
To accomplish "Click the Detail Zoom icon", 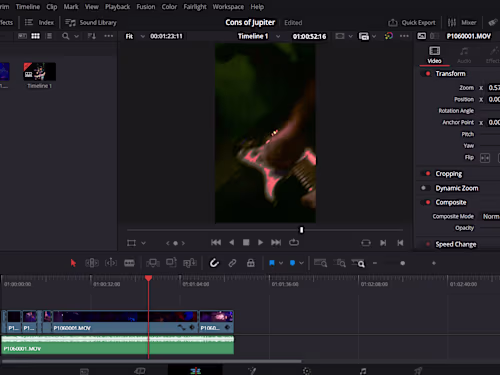I will 340,263.
